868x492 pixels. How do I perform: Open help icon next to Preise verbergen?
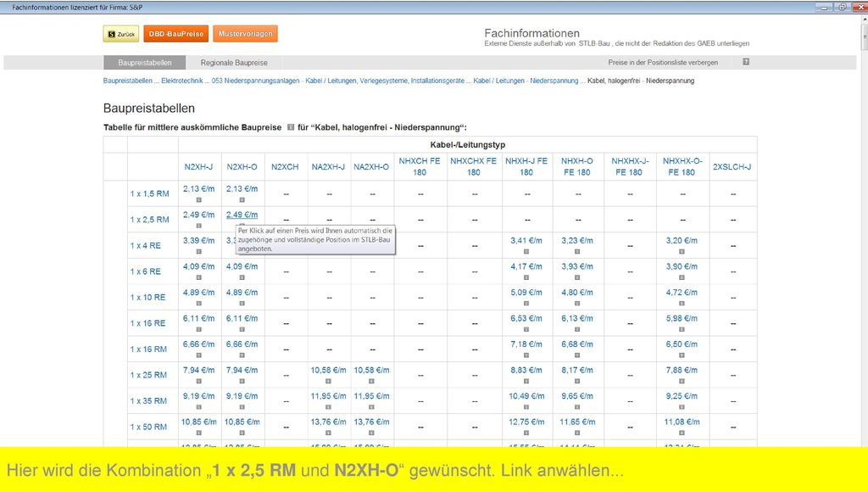click(746, 62)
